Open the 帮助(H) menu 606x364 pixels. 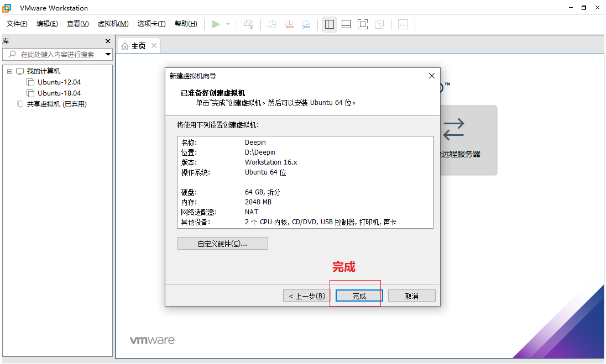186,24
